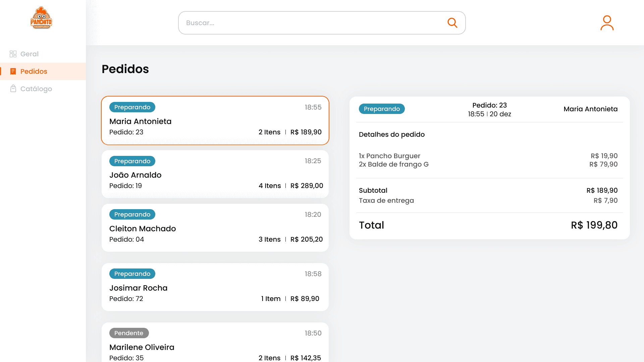Image resolution: width=644 pixels, height=362 pixels.
Task: Select Josimar Rocha's order 72
Action: 215,287
